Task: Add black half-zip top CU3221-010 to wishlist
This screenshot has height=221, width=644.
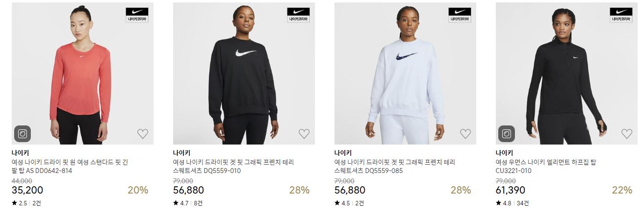Action: pyautogui.click(x=627, y=134)
